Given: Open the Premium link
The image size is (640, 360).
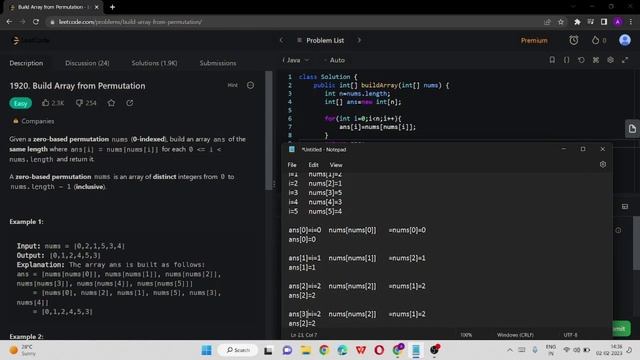Looking at the screenshot, I should [534, 40].
